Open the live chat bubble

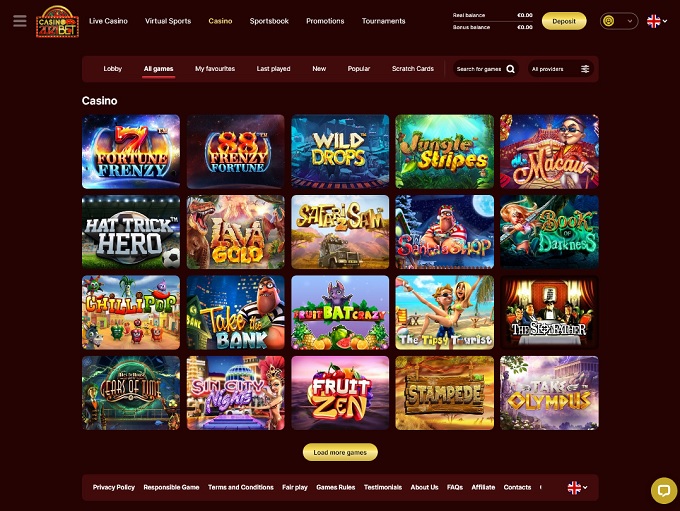coord(664,491)
